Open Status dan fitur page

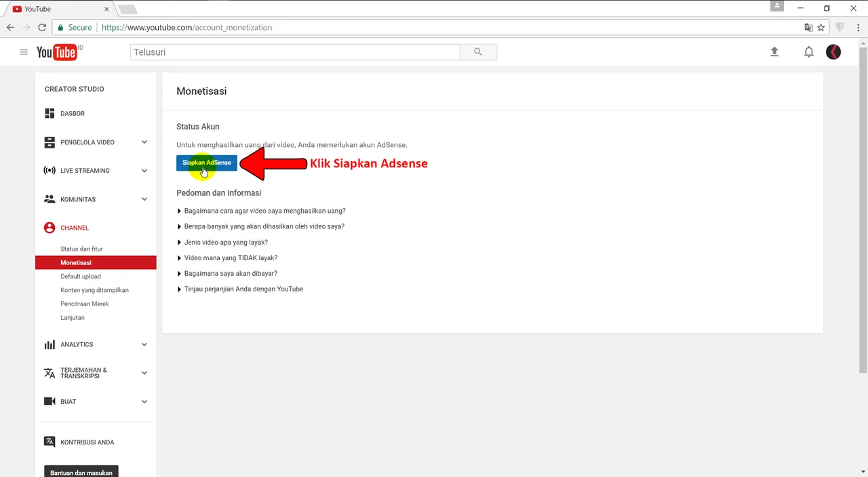[81, 249]
